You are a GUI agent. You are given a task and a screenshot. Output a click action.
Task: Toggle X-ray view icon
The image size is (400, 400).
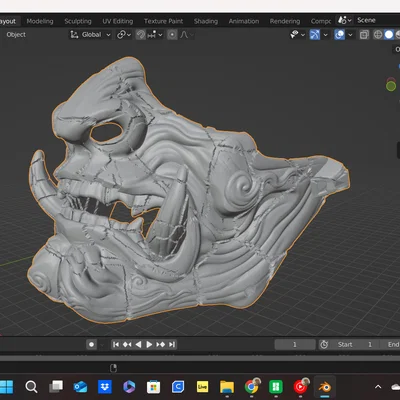pos(364,35)
